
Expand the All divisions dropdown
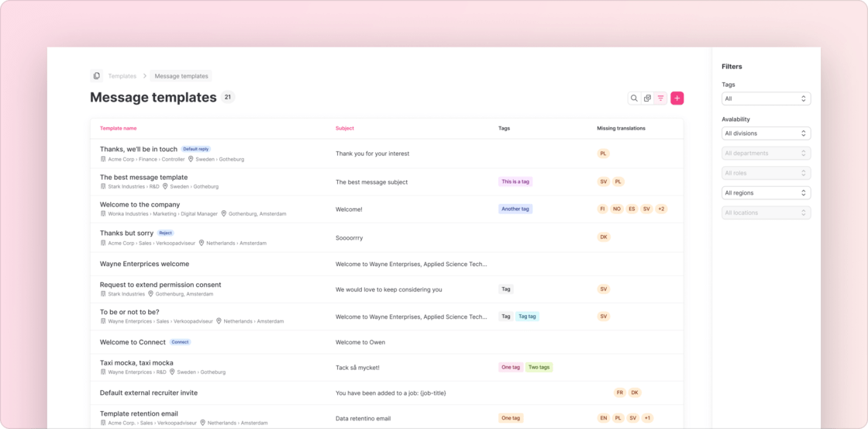766,133
